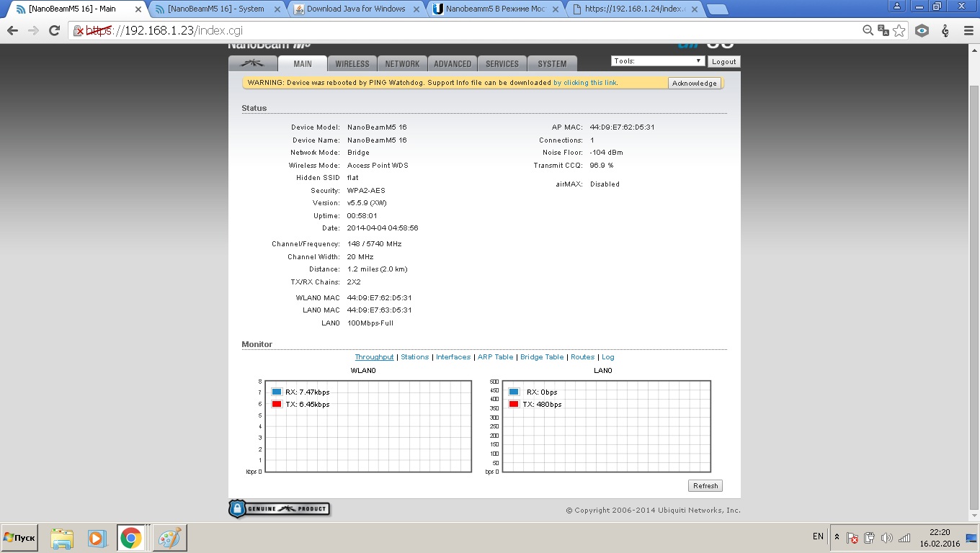Click the Refresh button below the graphs
980x553 pixels.
[x=705, y=485]
